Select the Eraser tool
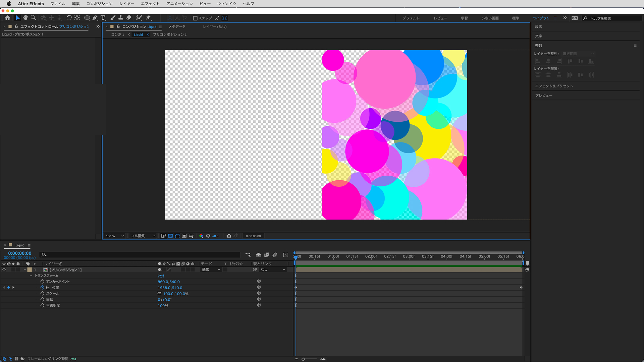This screenshot has width=644, height=362. click(x=129, y=18)
